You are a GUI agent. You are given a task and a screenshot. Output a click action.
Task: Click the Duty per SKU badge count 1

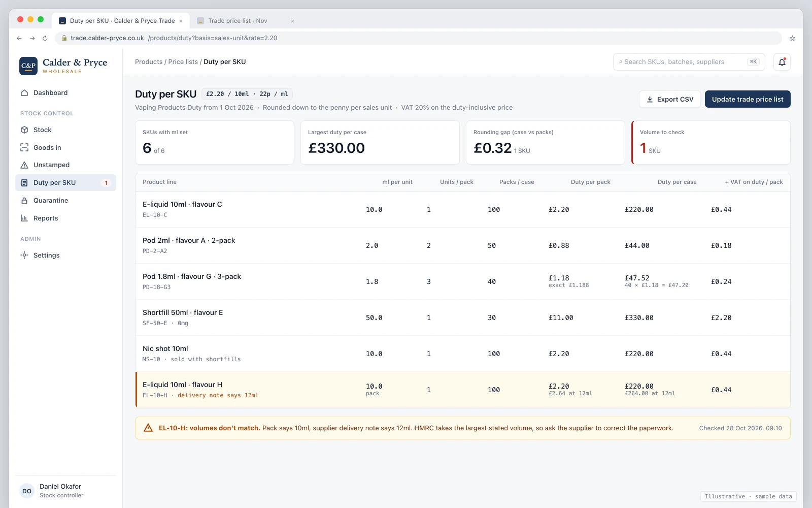pyautogui.click(x=106, y=183)
